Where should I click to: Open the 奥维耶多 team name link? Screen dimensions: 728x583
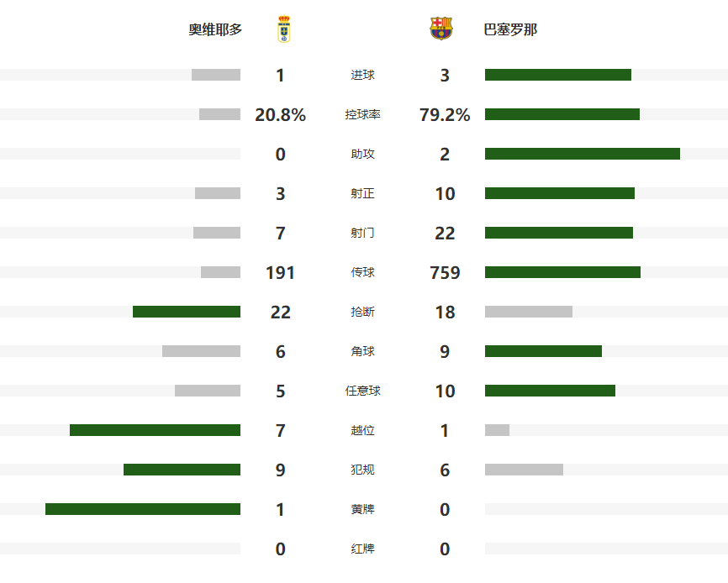pos(215,29)
